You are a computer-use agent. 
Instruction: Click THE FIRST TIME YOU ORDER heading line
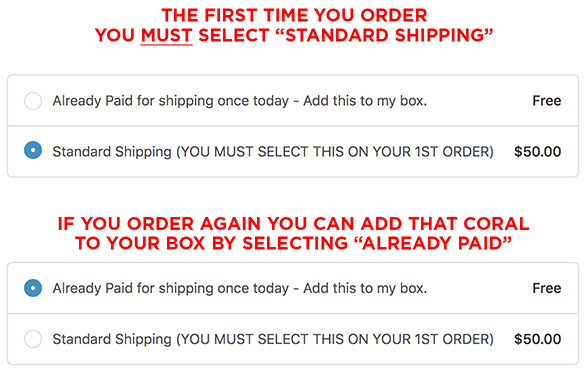tap(294, 15)
